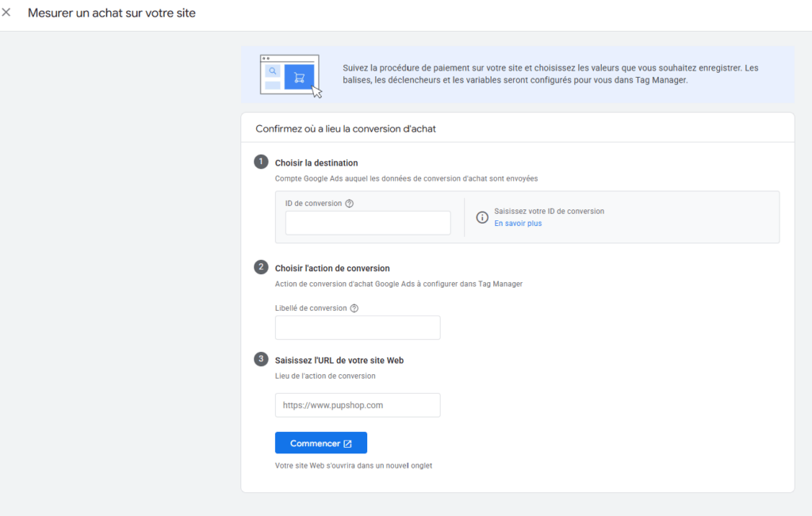Click the step 3 number badge

point(261,359)
